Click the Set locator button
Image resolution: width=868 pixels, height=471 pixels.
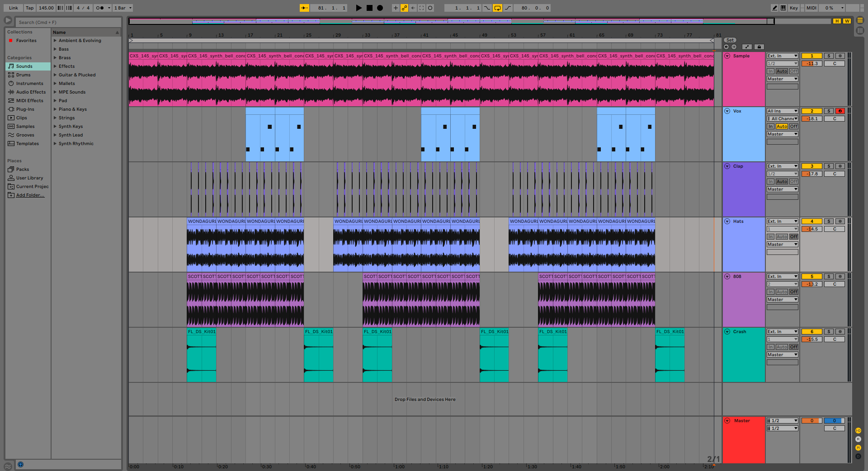730,40
